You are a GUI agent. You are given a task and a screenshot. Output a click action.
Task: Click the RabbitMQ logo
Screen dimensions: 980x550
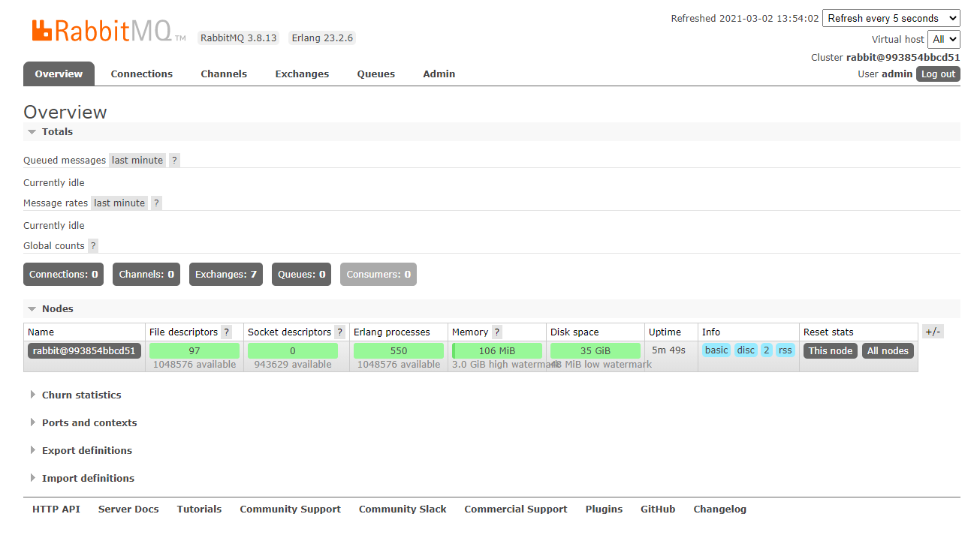(109, 31)
